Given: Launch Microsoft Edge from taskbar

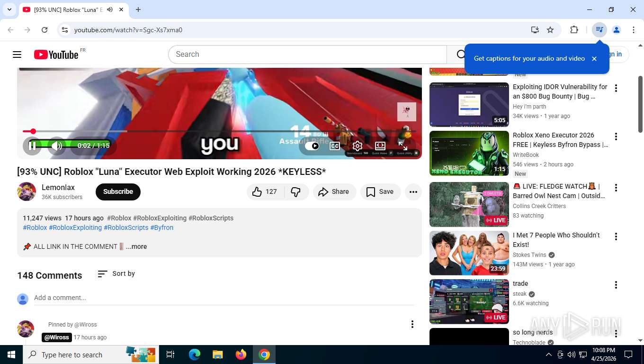Looking at the screenshot, I should [x=195, y=355].
